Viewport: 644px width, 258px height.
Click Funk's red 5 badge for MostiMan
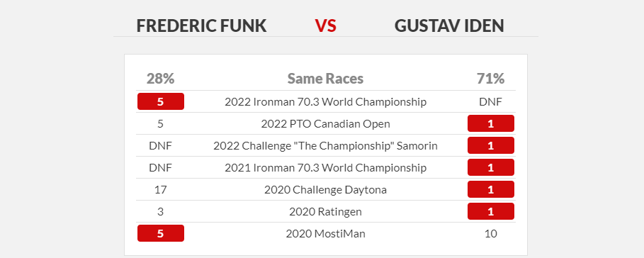161,233
